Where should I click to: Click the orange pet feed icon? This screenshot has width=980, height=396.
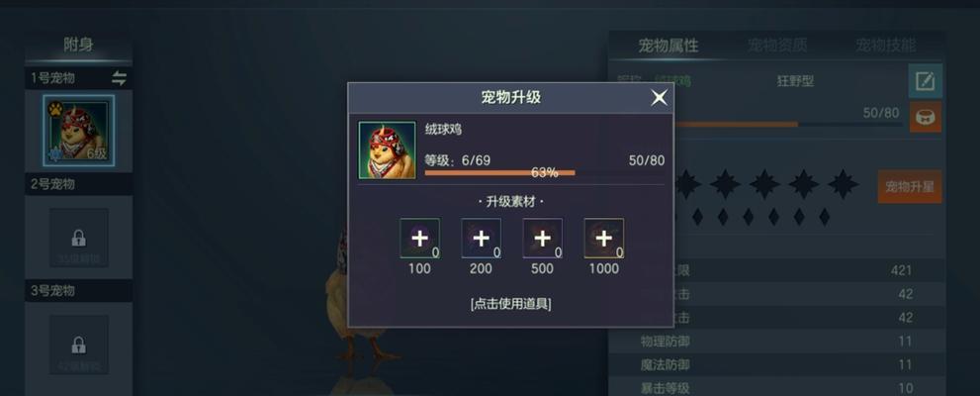[925, 117]
